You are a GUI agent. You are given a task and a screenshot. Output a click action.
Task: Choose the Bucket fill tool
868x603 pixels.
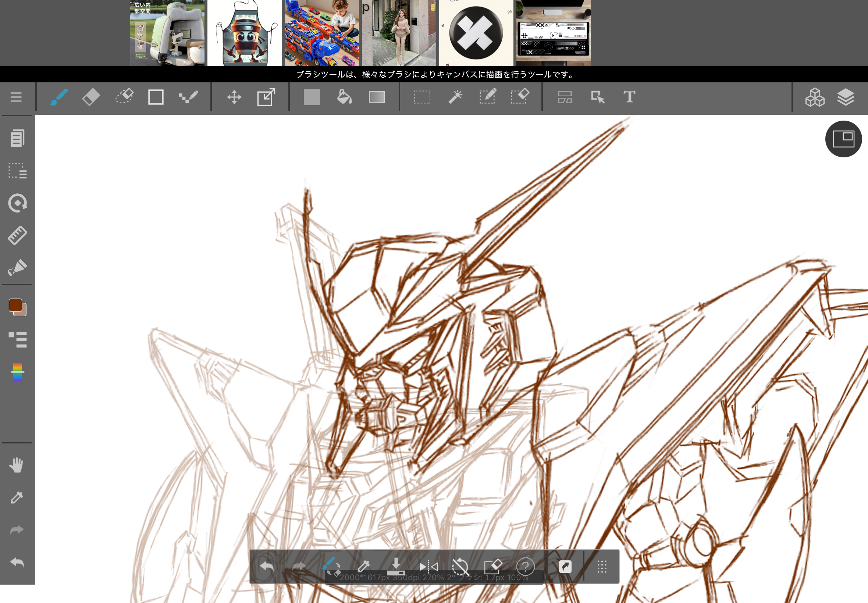pyautogui.click(x=344, y=97)
